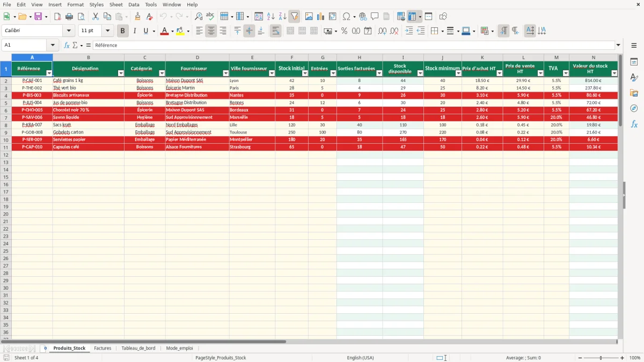This screenshot has height=362, width=644.
Task: Open TVA column filter dropdown
Action: click(566, 73)
